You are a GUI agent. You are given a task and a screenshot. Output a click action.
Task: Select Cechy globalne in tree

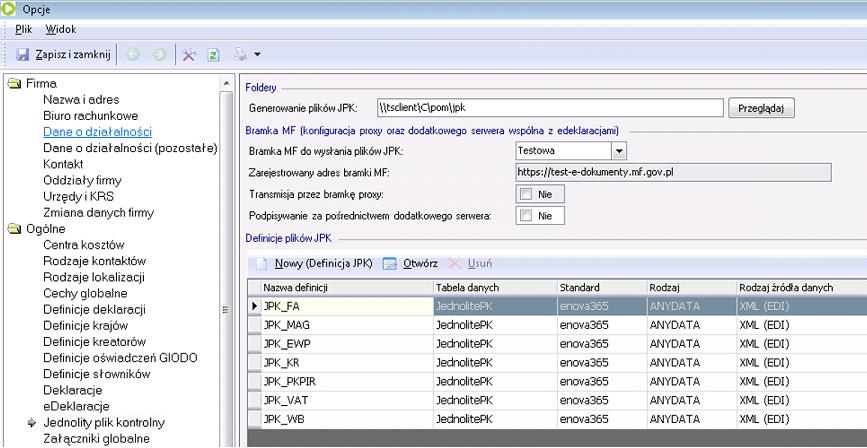(x=85, y=294)
